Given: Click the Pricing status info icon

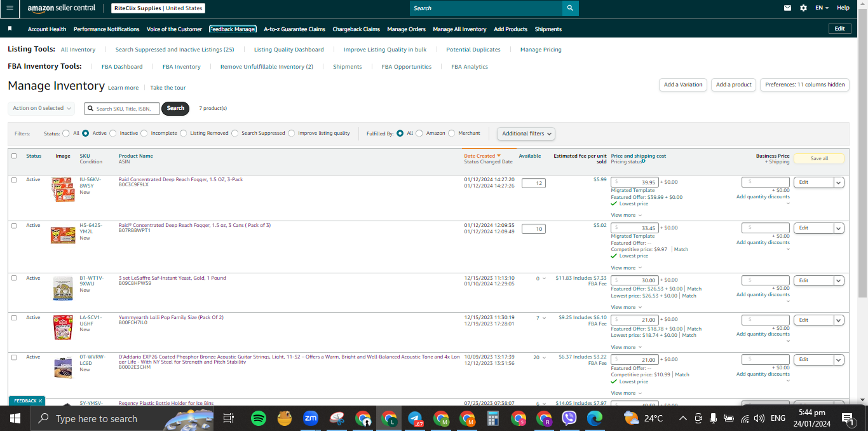Looking at the screenshot, I should (x=644, y=161).
